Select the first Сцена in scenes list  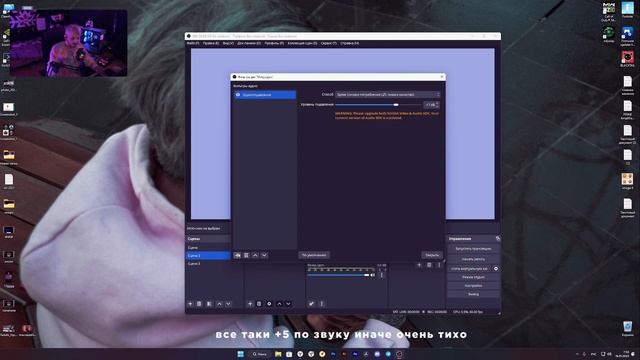(208, 247)
